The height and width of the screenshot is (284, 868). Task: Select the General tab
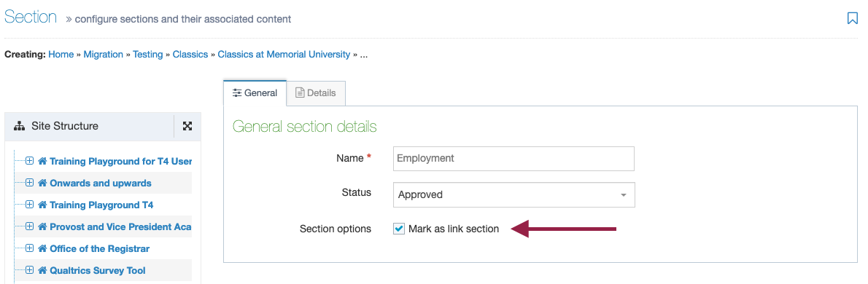point(255,92)
